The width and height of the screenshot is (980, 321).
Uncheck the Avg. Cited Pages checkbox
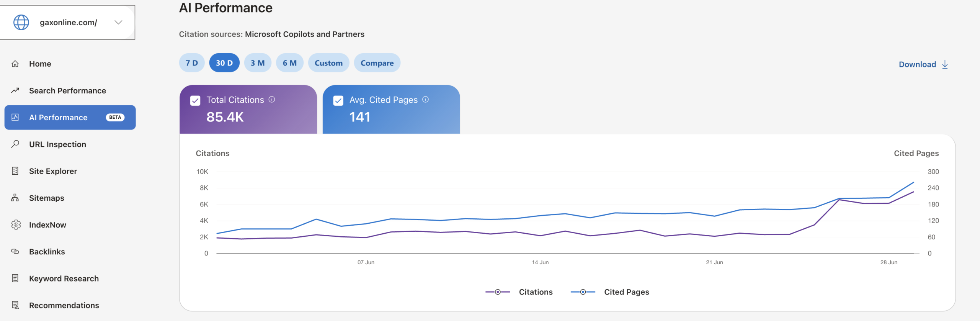pos(338,100)
